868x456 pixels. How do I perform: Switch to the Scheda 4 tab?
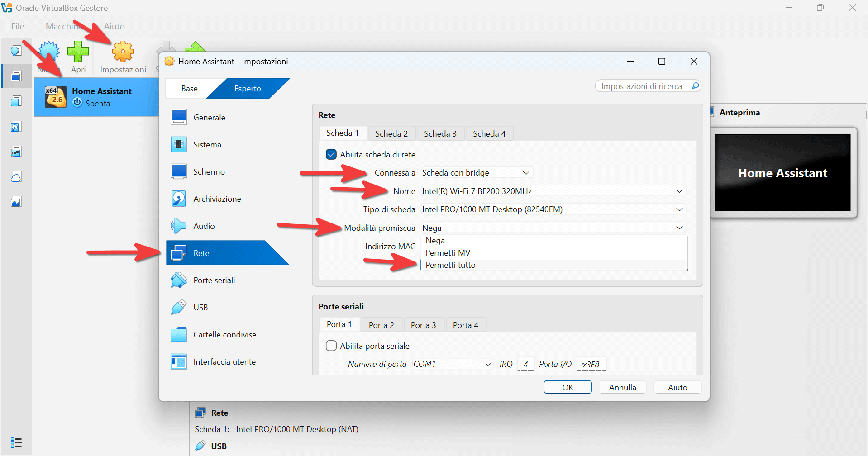[489, 133]
